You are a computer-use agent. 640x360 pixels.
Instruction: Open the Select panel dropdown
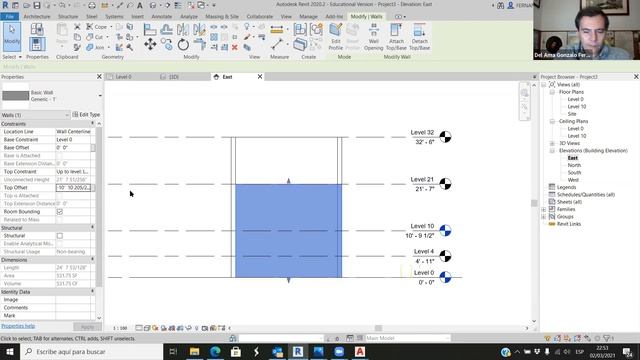coord(12,57)
